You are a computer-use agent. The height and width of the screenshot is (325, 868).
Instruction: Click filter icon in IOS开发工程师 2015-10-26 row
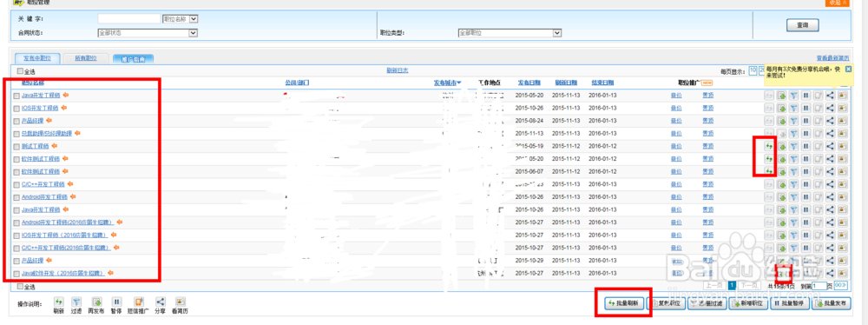793,108
